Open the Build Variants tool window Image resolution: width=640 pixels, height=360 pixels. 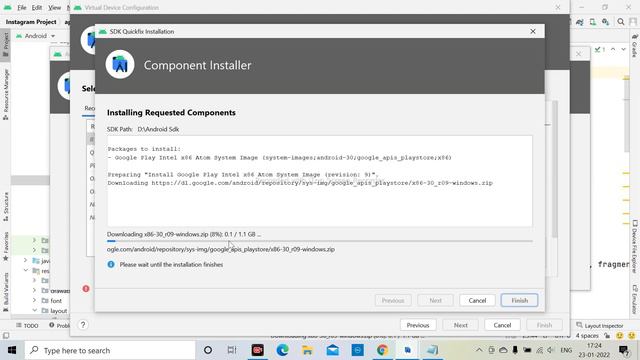[5, 292]
